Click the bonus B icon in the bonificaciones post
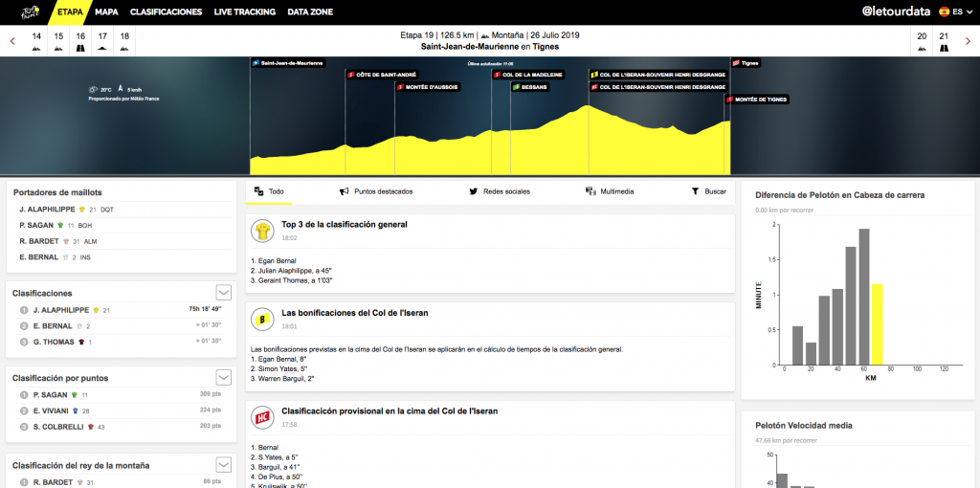Screen dimensions: 980x488 262,320
